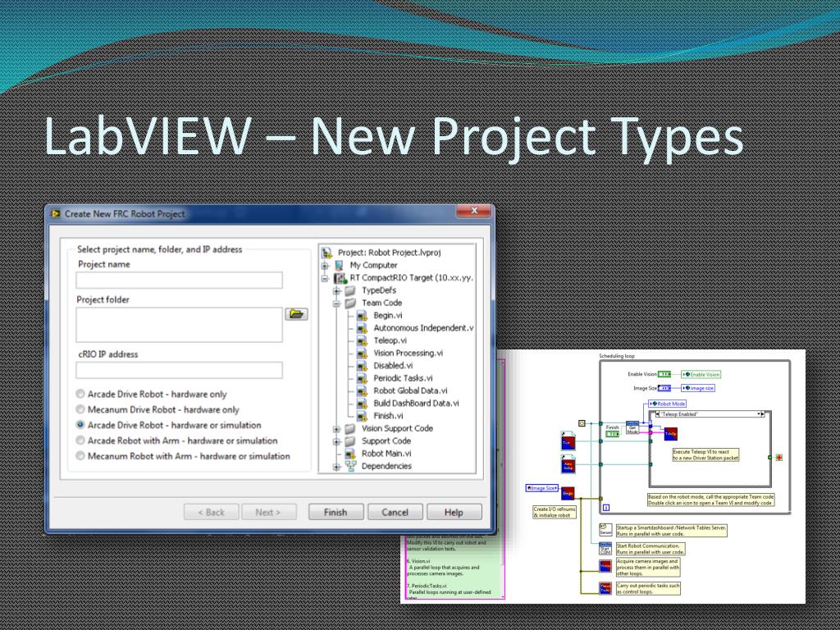Select Arcade Robot with Arm option
Screen dimensions: 840x630
pyautogui.click(x=80, y=441)
